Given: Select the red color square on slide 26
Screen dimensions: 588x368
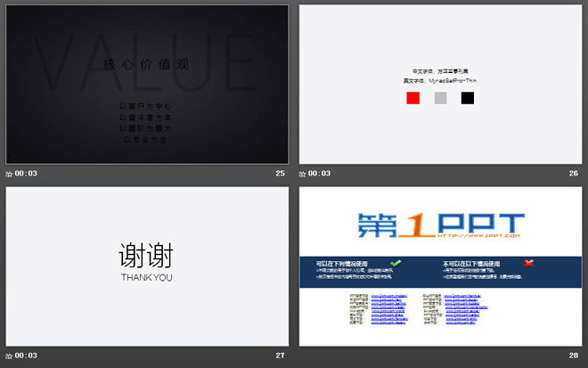Looking at the screenshot, I should tap(412, 98).
